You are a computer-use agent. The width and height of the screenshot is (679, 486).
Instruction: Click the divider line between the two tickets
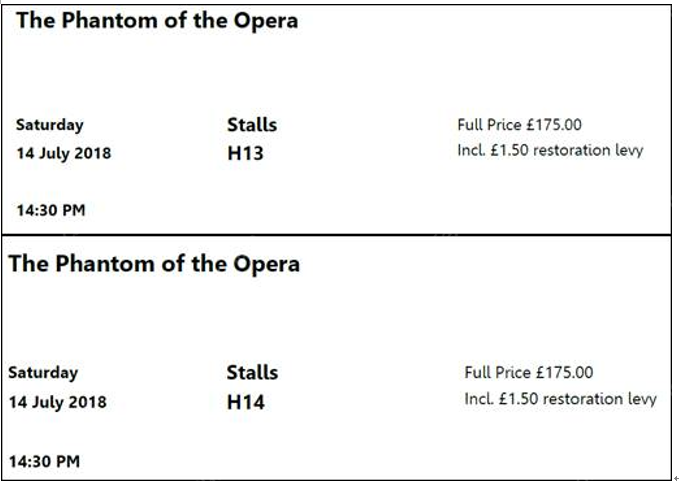coord(336,235)
